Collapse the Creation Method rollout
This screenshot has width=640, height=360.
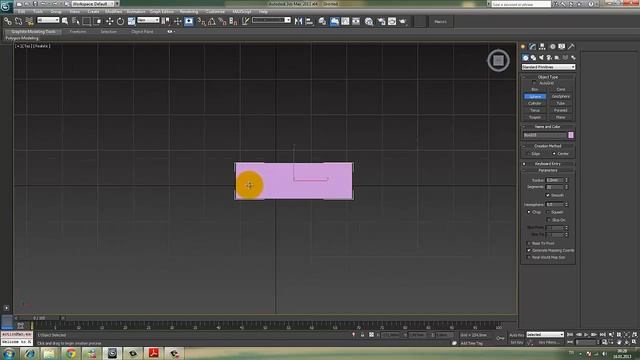click(x=548, y=146)
